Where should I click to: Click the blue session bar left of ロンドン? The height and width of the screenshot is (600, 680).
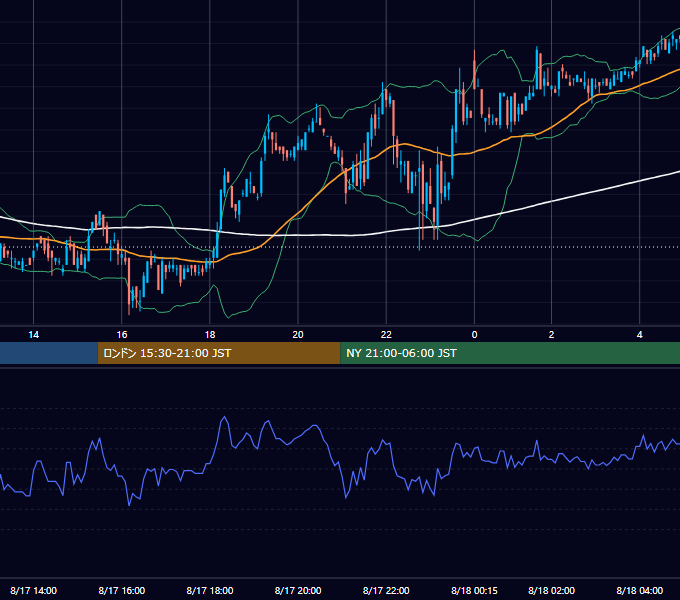49,353
